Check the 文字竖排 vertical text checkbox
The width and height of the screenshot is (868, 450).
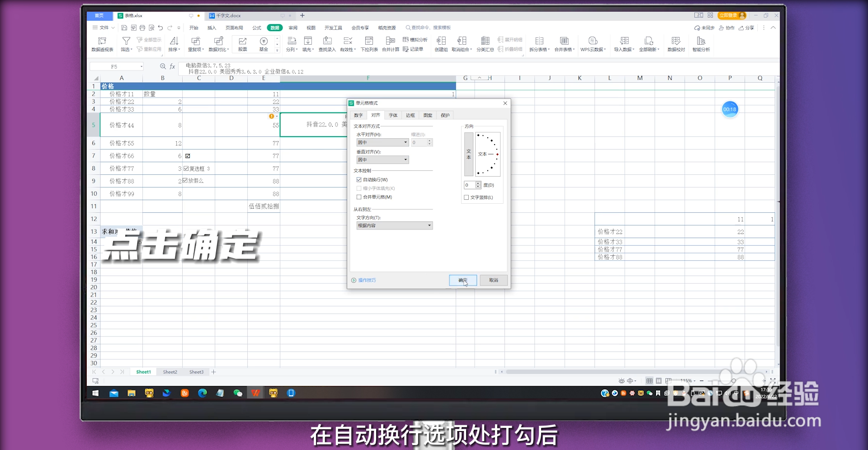(467, 197)
